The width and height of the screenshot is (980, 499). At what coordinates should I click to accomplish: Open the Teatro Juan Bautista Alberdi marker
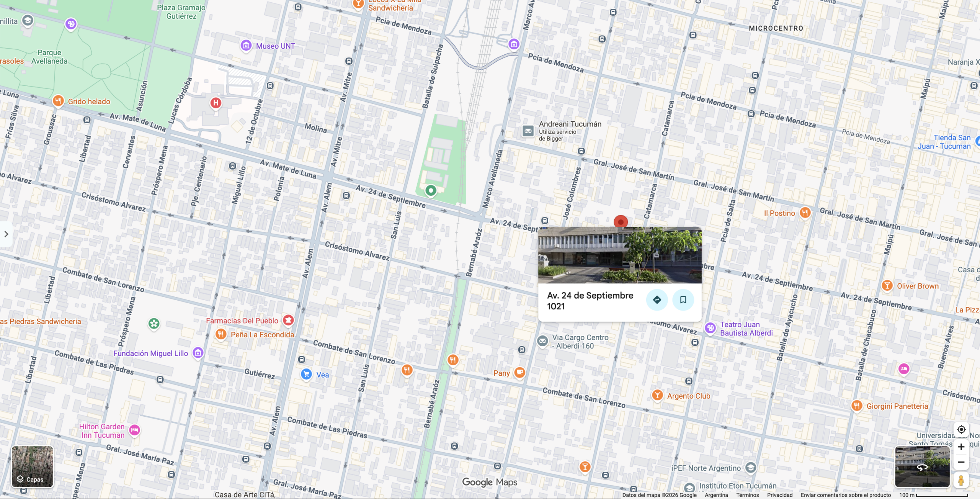(710, 328)
